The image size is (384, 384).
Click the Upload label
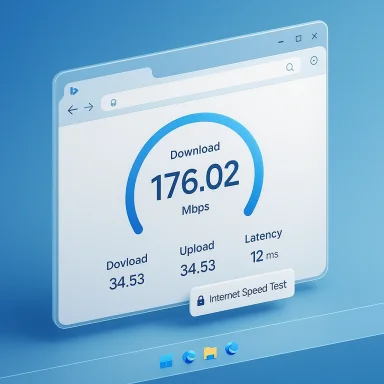(x=197, y=248)
